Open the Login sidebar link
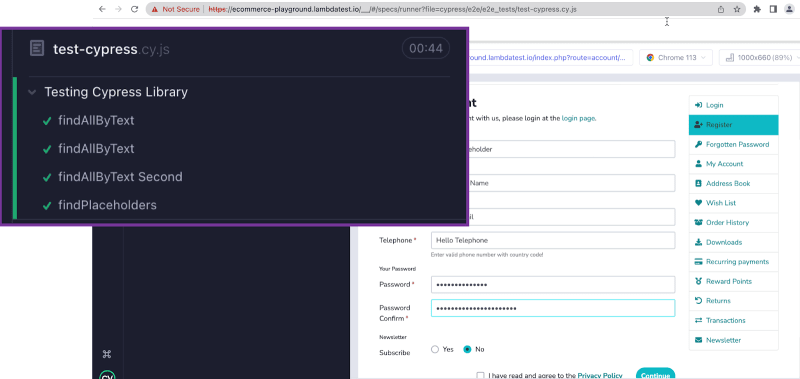Screen dimensions: 800x379 click(x=733, y=105)
